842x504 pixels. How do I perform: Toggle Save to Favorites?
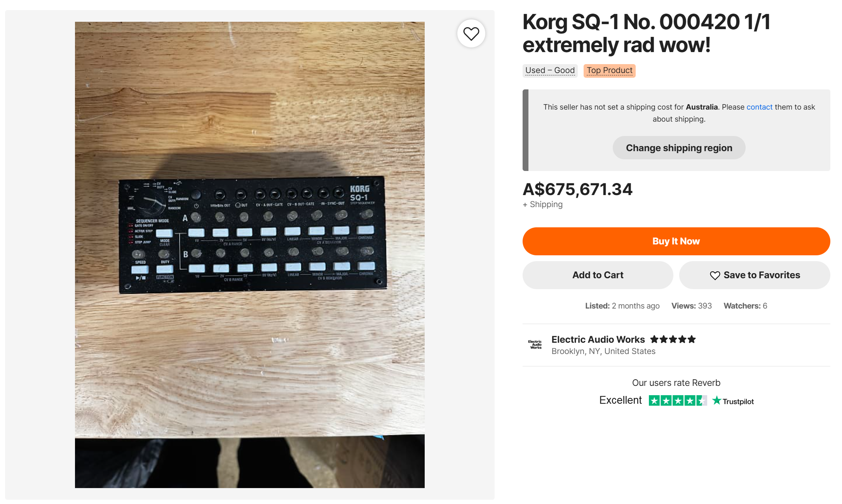tap(755, 275)
